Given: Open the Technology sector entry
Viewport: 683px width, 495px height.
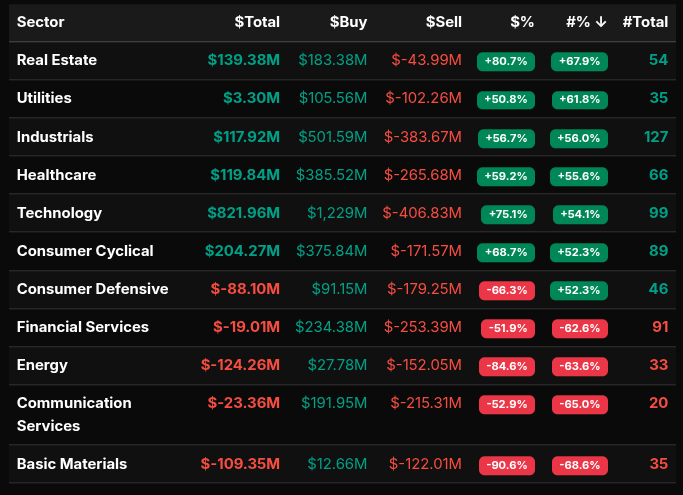Looking at the screenshot, I should click(59, 213).
